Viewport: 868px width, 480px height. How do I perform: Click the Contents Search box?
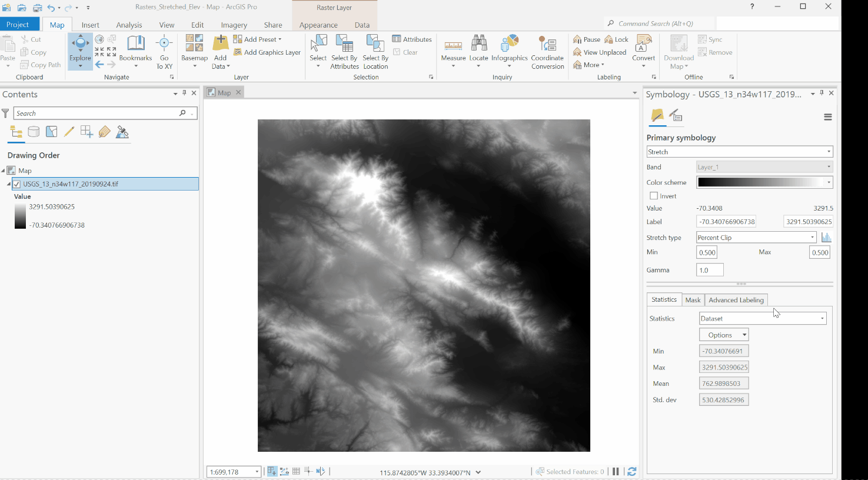point(105,113)
